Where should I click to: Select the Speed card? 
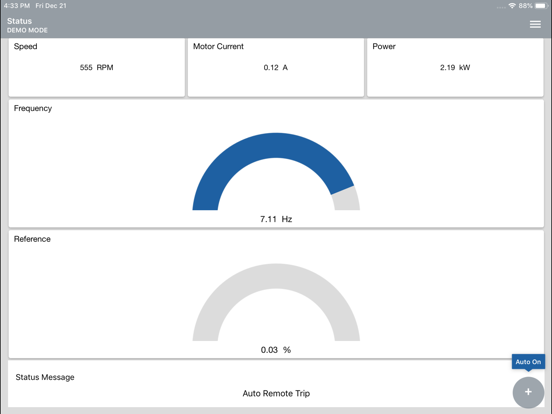pyautogui.click(x=96, y=67)
